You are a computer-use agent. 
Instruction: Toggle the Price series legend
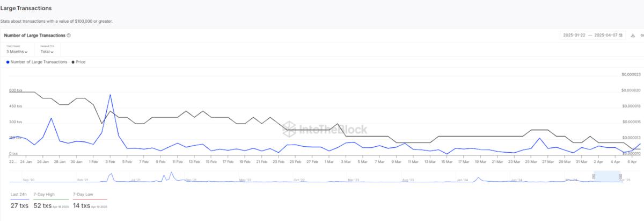(x=78, y=62)
